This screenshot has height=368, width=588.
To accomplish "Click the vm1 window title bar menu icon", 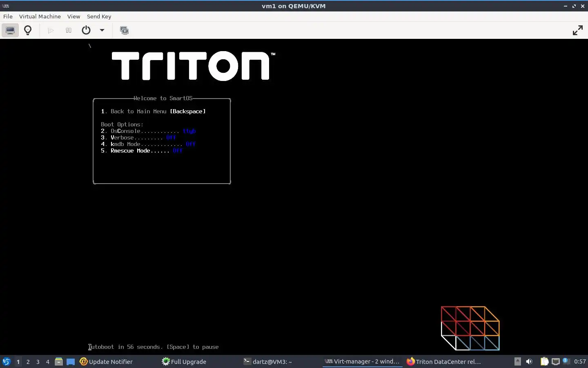I will pyautogui.click(x=6, y=6).
